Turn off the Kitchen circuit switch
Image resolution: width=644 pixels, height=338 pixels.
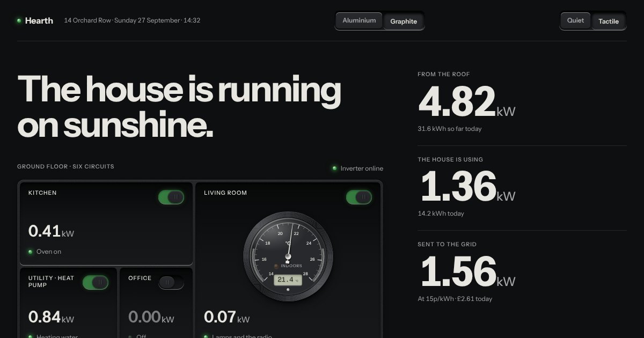pos(171,197)
